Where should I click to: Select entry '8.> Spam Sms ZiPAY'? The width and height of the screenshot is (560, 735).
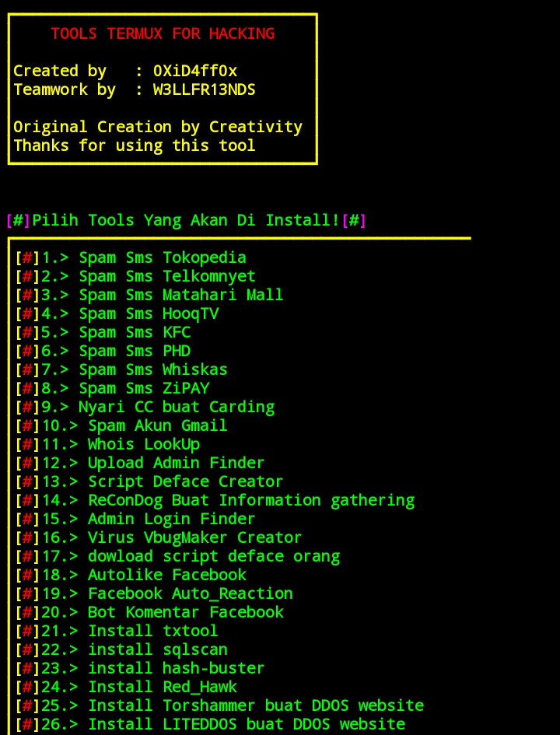(x=113, y=389)
